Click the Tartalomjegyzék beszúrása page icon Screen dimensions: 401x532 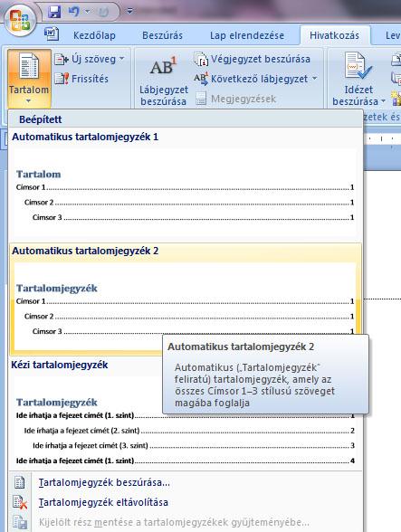coord(19,482)
